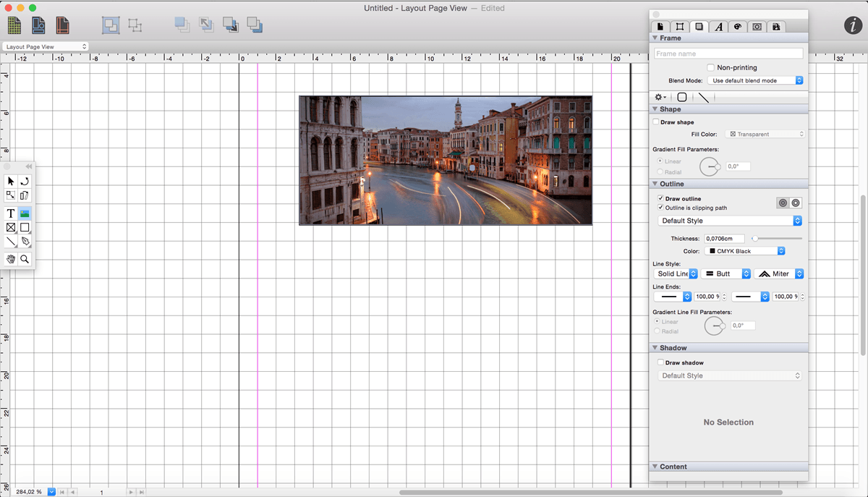Image resolution: width=868 pixels, height=497 pixels.
Task: Open the gear action menu button
Action: pyautogui.click(x=660, y=97)
